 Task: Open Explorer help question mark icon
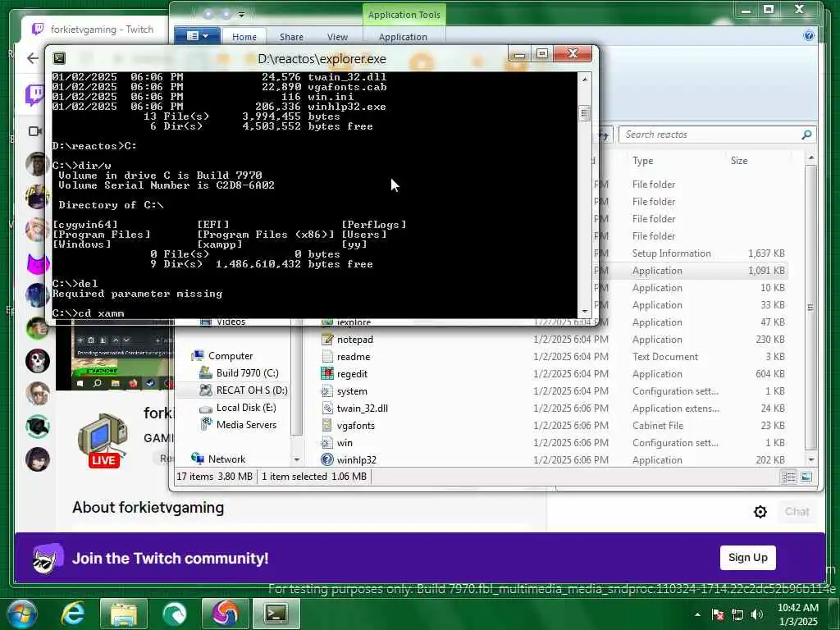808,36
